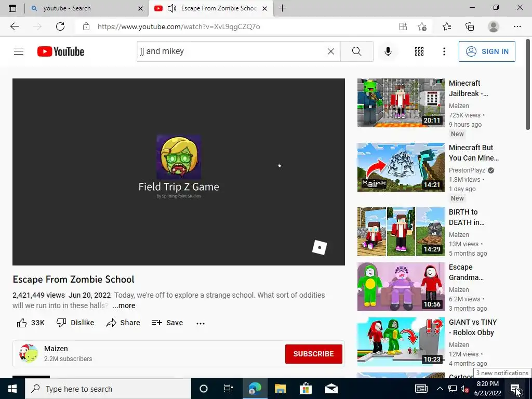Start voice search with microphone icon
Viewport: 532px width, 399px height.
point(388,51)
